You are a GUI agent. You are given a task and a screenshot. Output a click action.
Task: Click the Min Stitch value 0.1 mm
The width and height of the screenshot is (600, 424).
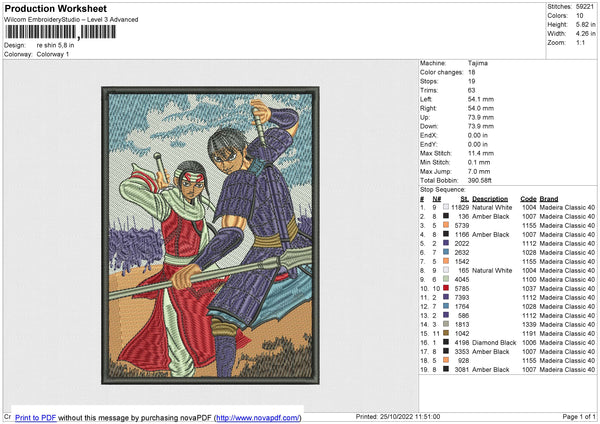[x=479, y=162]
